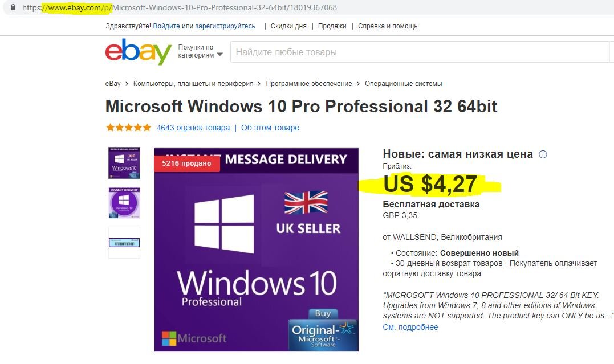This screenshot has width=614, height=364.
Task: Go to 'Операционные системы' breadcrumb
Action: 403,84
